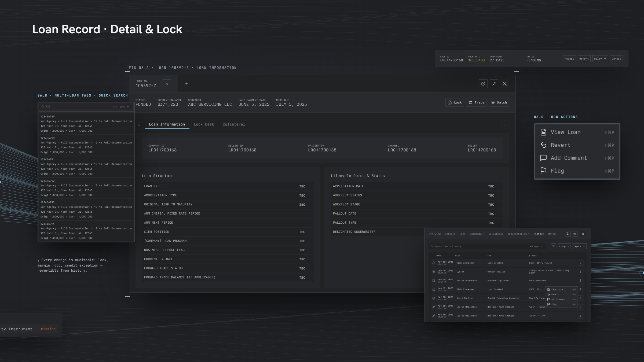Open All Types filter in history search
The width and height of the screenshot is (644, 362).
tap(536, 246)
